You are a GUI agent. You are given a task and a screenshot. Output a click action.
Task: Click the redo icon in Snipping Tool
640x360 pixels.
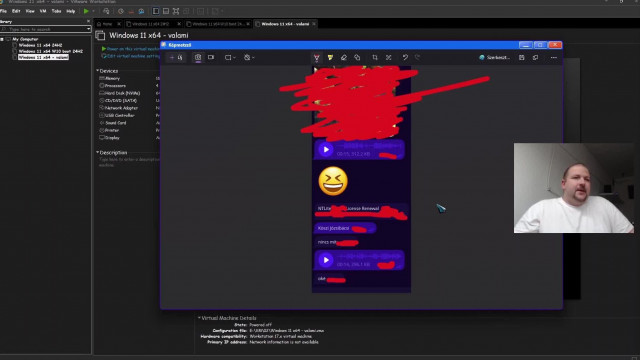click(418, 58)
